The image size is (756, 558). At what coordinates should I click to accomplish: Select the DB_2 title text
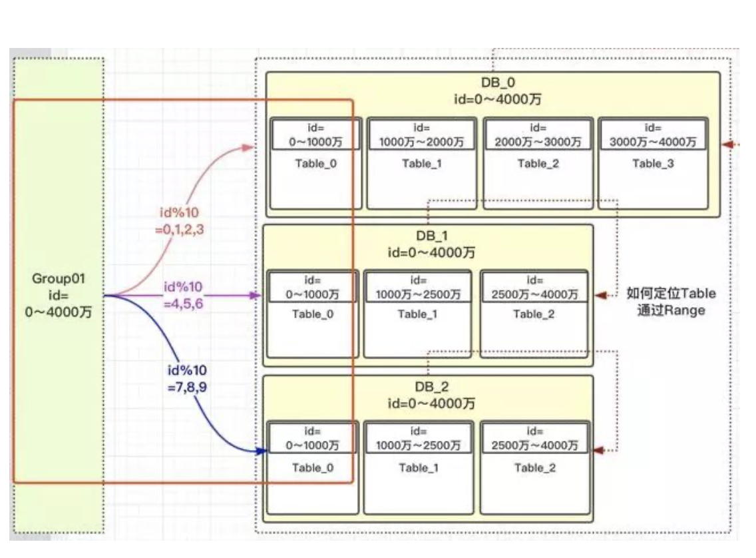point(428,389)
